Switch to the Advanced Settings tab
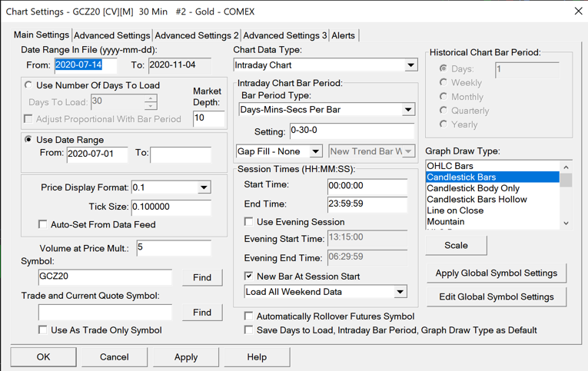588x371 pixels. coord(112,35)
